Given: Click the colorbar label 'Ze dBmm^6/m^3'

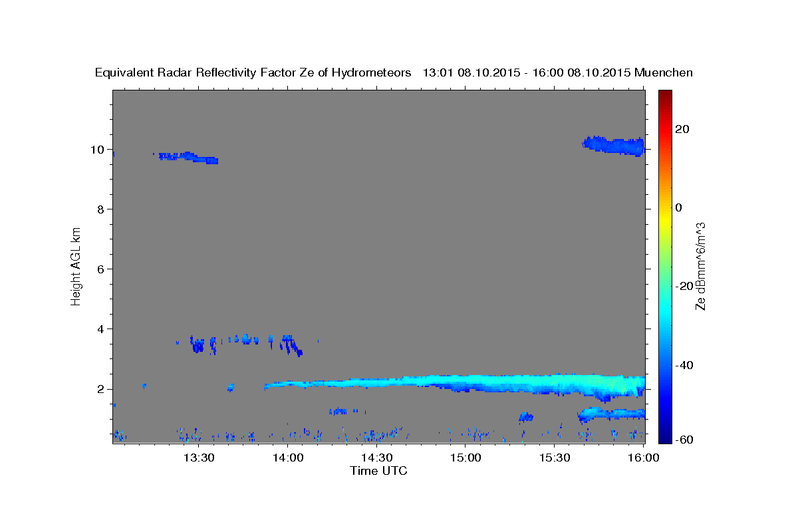Looking at the screenshot, I should [700, 266].
